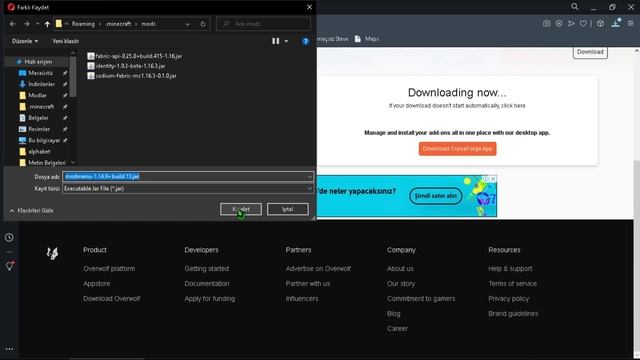Open recent locations dropdown arrow
The image size is (640, 360).
click(37, 24)
